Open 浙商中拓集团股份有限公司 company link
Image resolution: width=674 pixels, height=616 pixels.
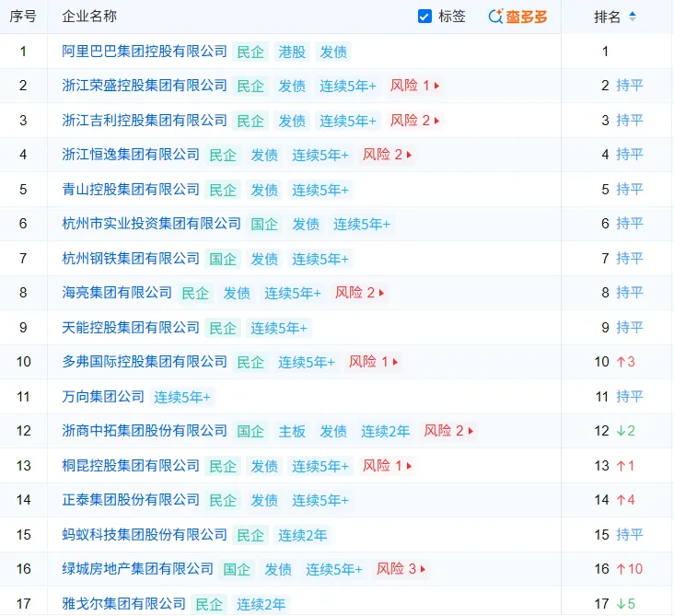click(145, 431)
